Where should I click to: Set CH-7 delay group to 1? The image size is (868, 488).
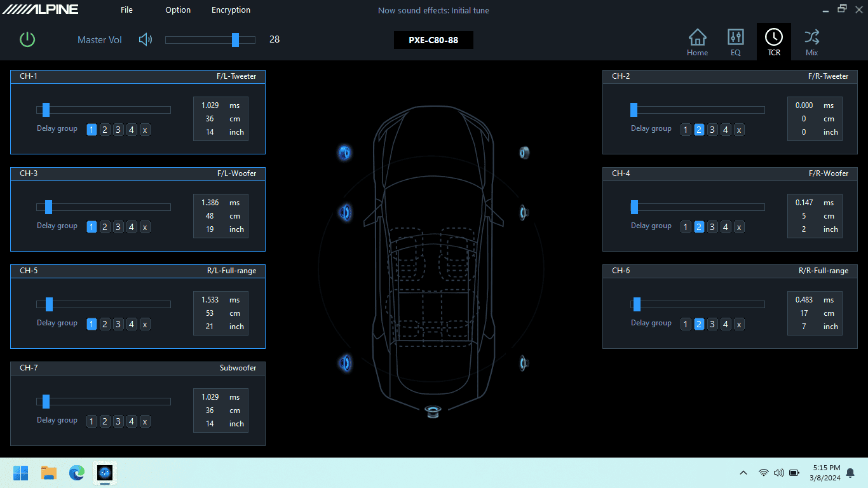coord(92,421)
